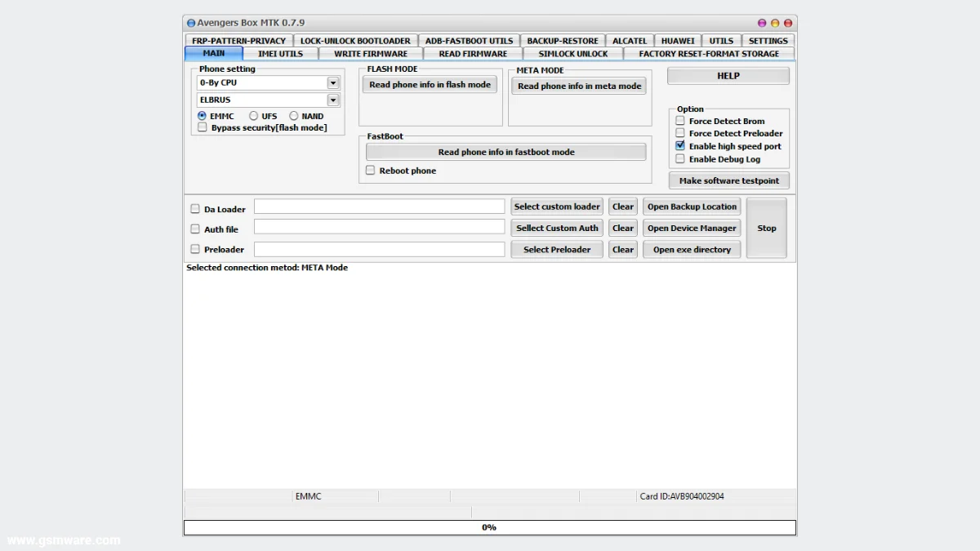Viewport: 980px width, 551px height.
Task: Click the Auth file path field
Action: click(x=380, y=227)
